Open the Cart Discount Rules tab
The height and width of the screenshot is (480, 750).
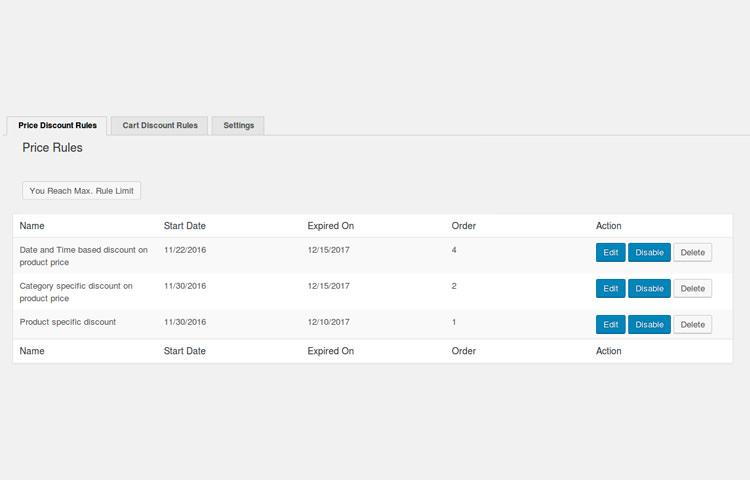coord(160,126)
